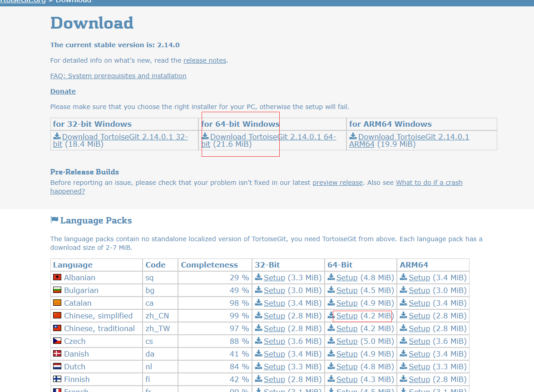Click Setup link for Finnish 64-Bit
The height and width of the screenshot is (392, 534).
347,379
